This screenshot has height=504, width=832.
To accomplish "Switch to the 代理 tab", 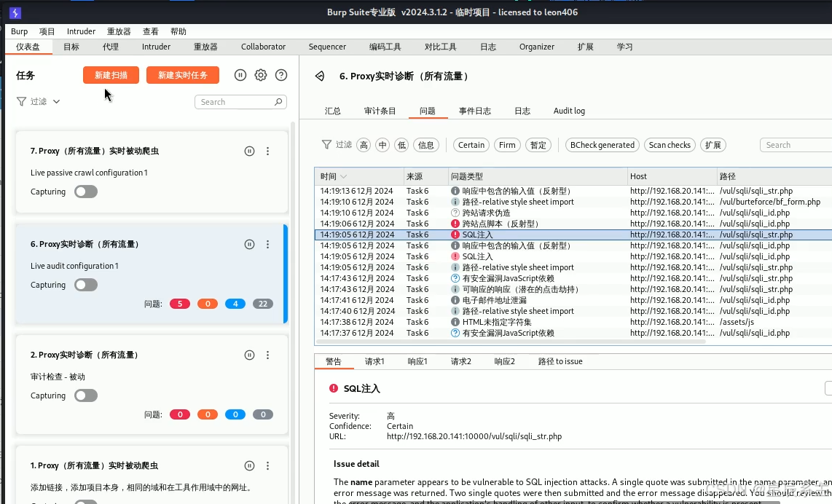I will tap(110, 47).
